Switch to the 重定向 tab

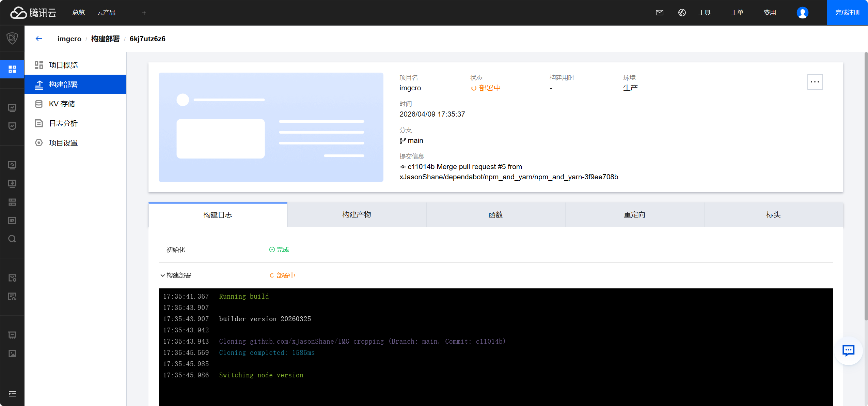click(x=634, y=215)
